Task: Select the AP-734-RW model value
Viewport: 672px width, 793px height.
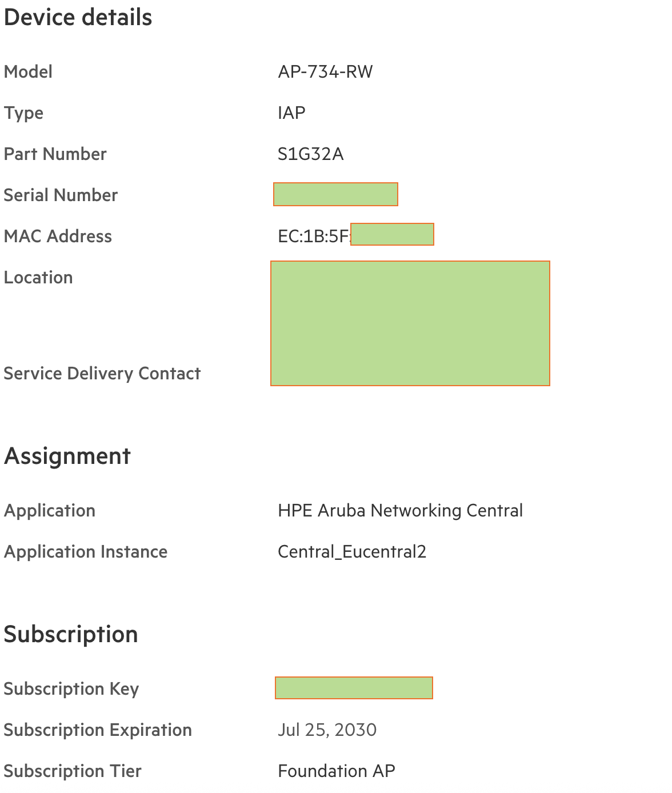Action: tap(325, 72)
